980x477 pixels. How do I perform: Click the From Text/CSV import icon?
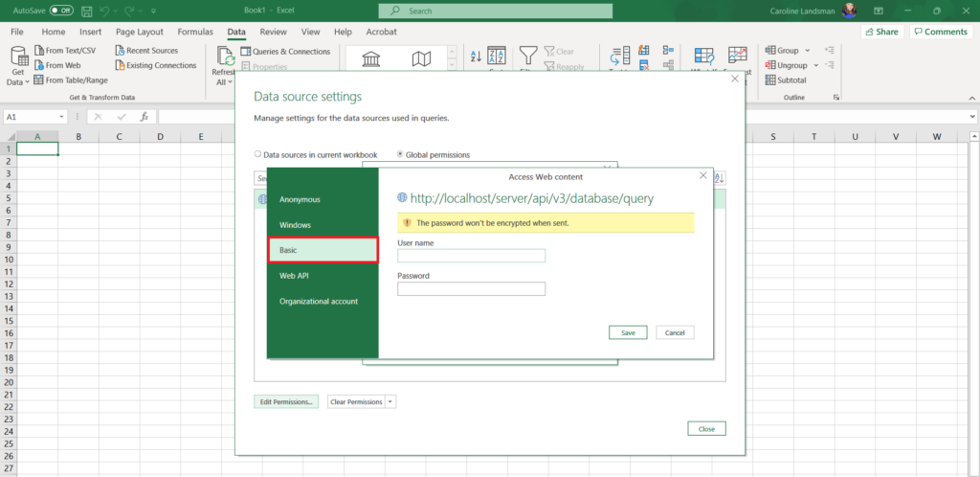pyautogui.click(x=39, y=51)
